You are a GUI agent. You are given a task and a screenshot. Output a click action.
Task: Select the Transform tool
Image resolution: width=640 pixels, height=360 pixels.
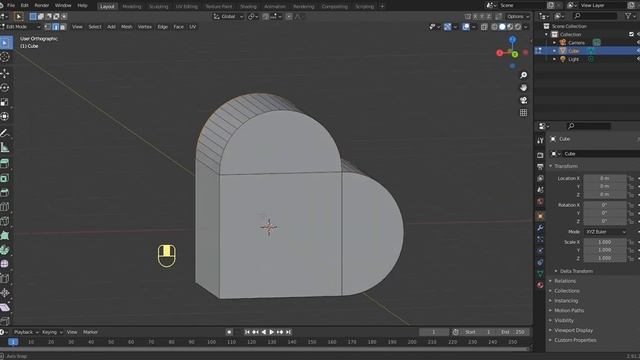coord(5,117)
